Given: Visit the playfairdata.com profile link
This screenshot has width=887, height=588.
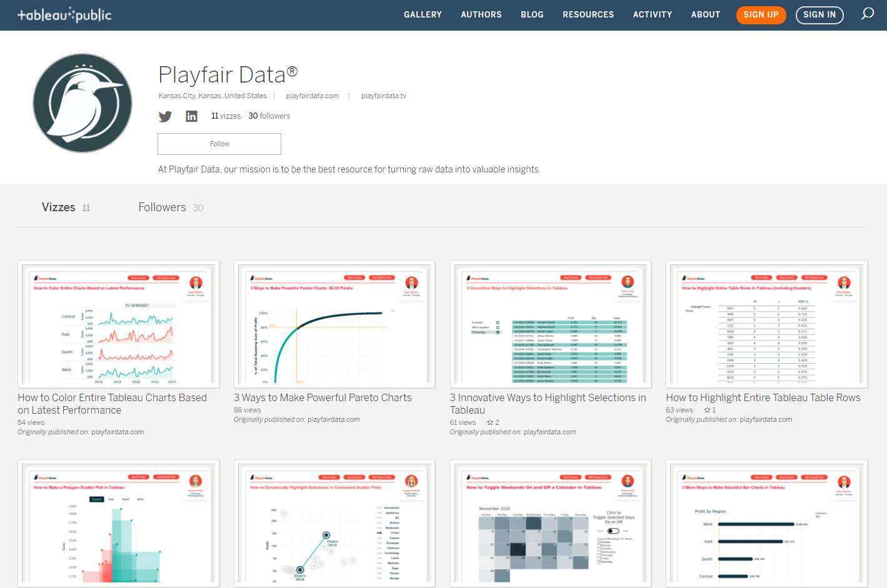Looking at the screenshot, I should click(x=313, y=96).
